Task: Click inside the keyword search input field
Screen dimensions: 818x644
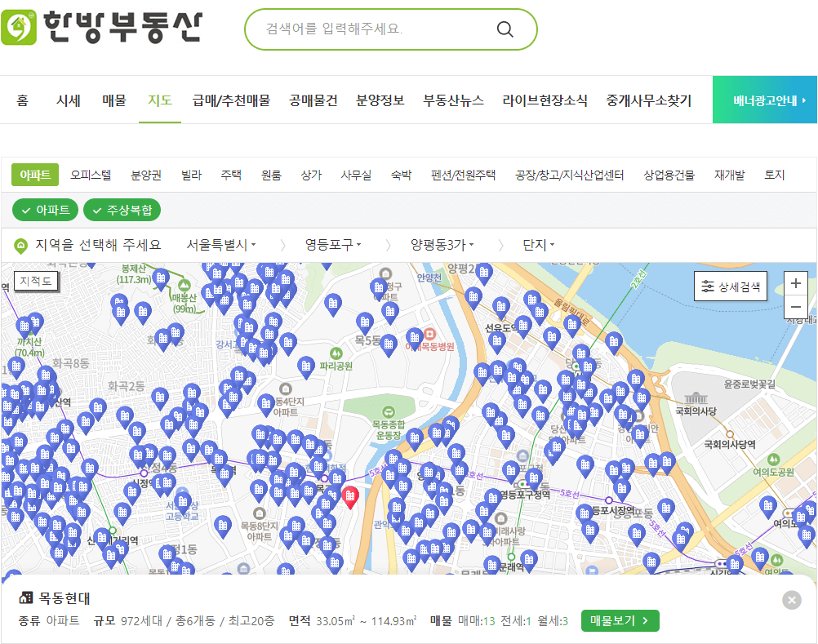Action: click(x=367, y=29)
